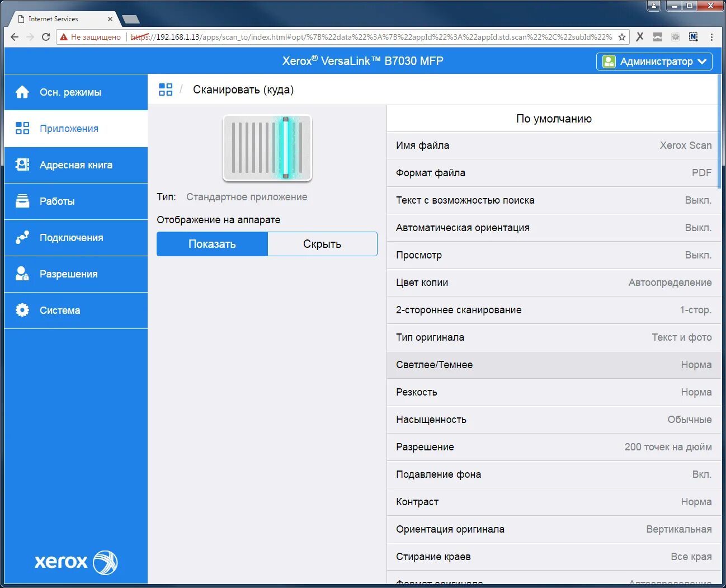Open Светлее/Темнее setting row

click(x=554, y=365)
